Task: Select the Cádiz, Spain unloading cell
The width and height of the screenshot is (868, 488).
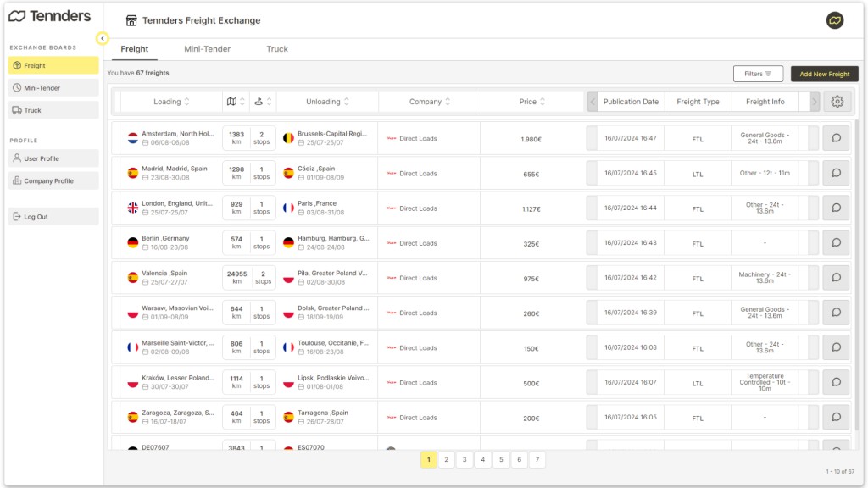Action: pyautogui.click(x=326, y=173)
